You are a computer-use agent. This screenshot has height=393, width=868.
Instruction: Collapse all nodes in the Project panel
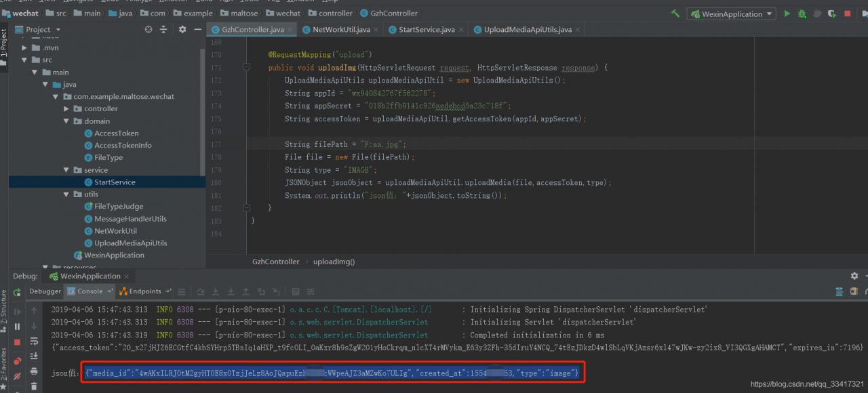click(163, 29)
